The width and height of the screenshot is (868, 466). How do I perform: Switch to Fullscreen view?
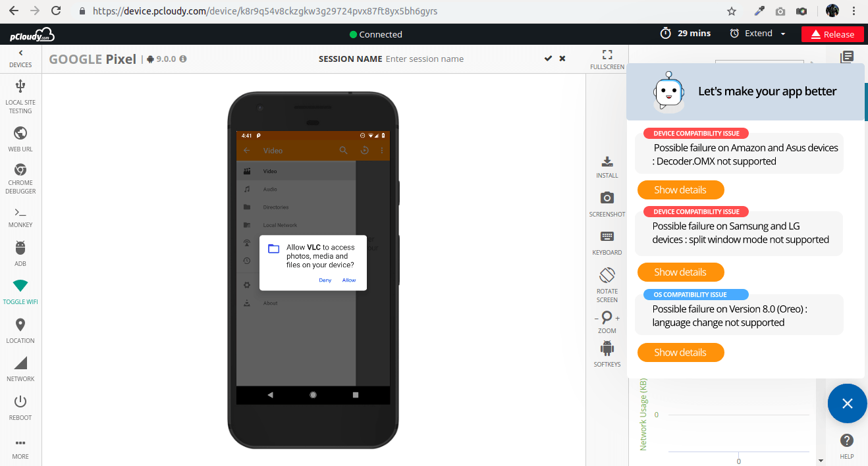click(x=607, y=59)
